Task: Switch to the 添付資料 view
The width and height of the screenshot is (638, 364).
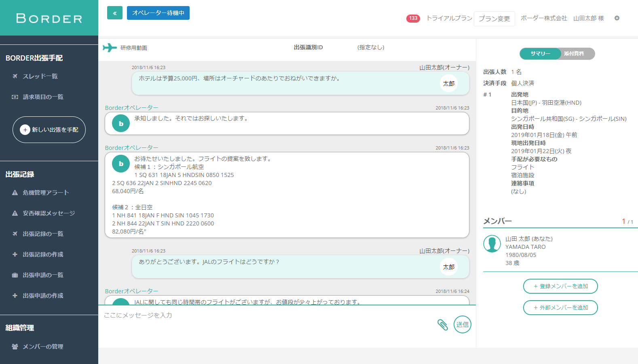Action: pyautogui.click(x=574, y=54)
